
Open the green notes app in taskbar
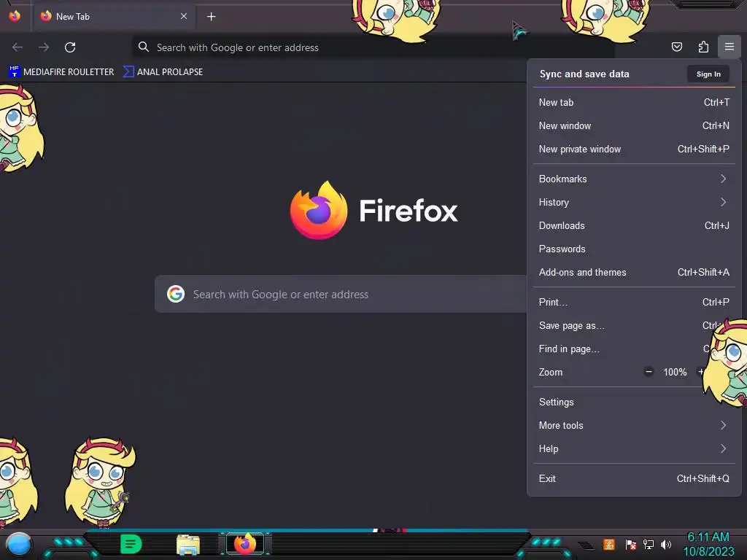coord(131,544)
